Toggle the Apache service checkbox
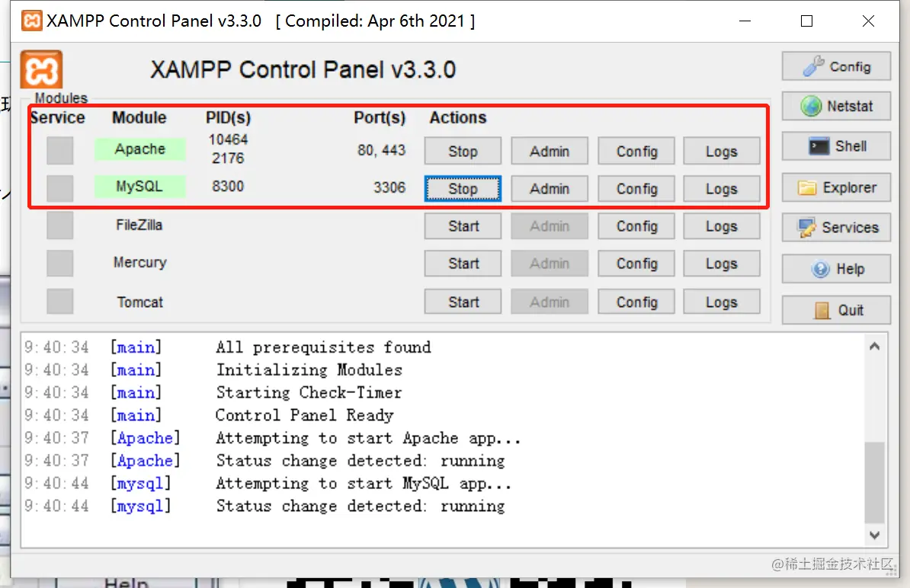Viewport: 910px width, 588px height. pos(59,151)
